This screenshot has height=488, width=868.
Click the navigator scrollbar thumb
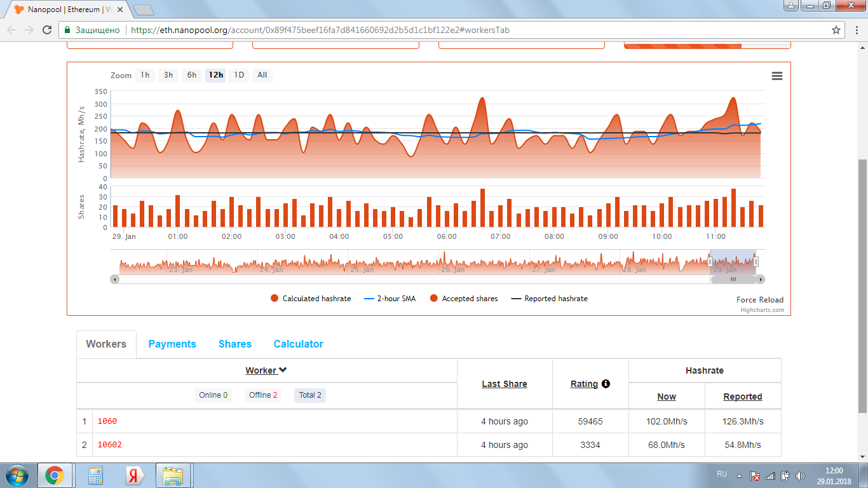click(733, 279)
